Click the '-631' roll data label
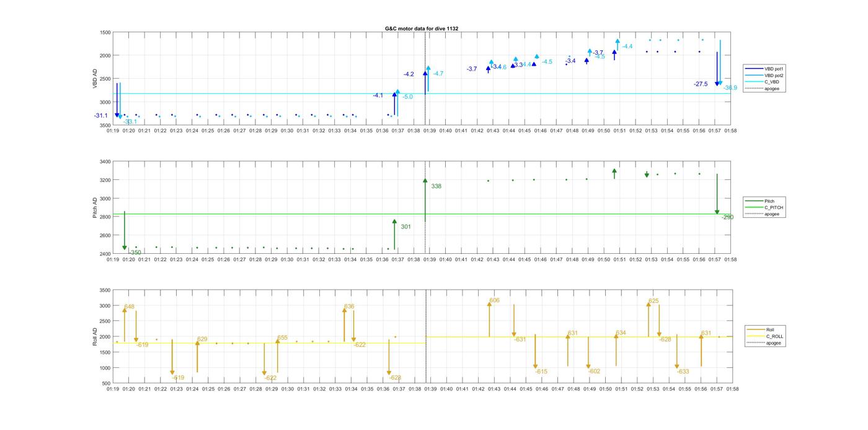 click(520, 339)
